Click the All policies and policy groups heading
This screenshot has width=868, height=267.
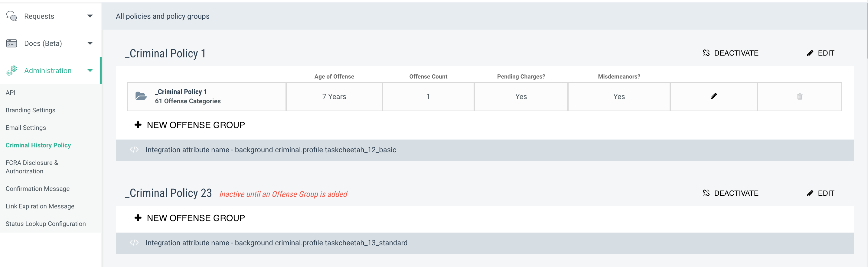(x=162, y=16)
